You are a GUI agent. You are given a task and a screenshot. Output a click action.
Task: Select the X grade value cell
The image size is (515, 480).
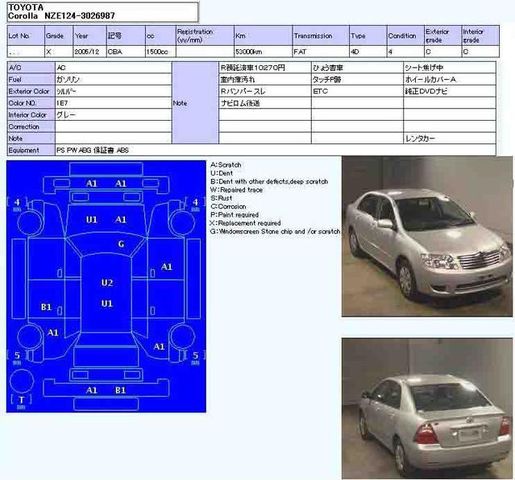[59, 52]
